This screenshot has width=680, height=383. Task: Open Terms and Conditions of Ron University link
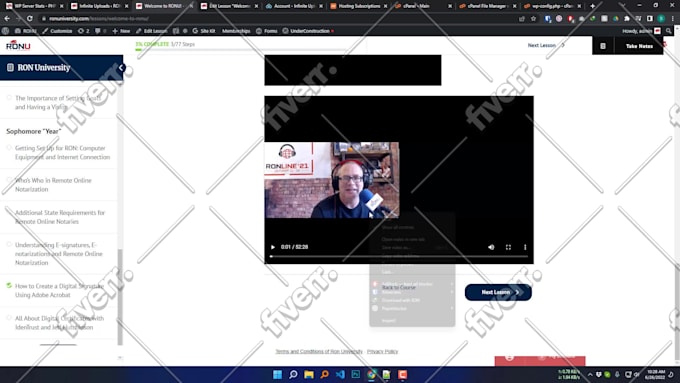pyautogui.click(x=319, y=351)
